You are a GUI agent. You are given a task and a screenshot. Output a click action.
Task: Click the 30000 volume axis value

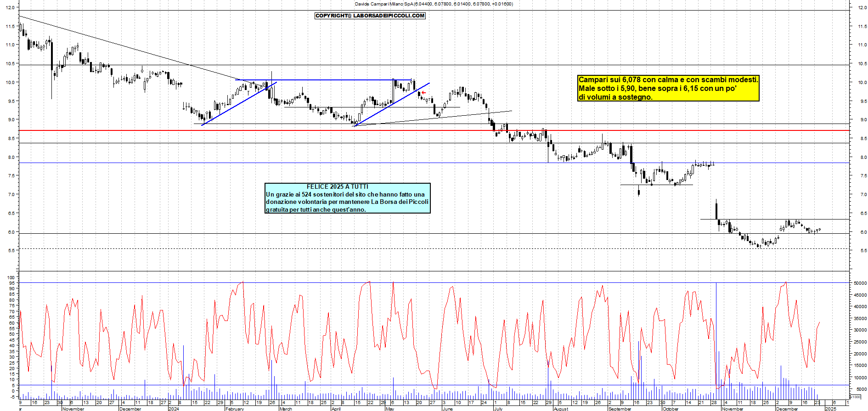click(860, 330)
